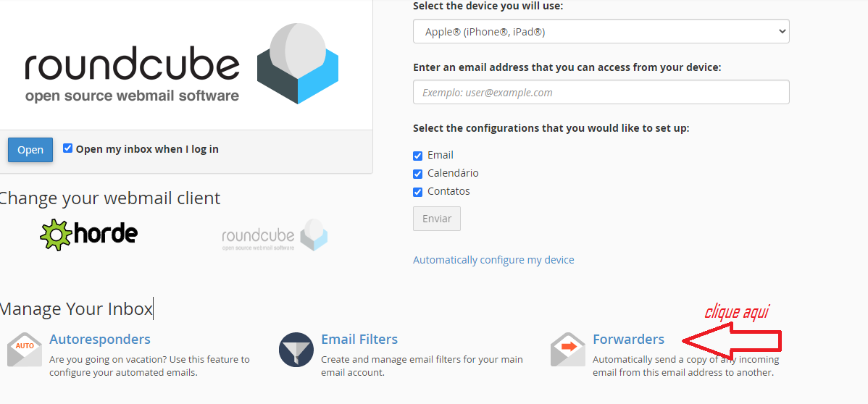Click the Roundcube cube graphic
This screenshot has height=404, width=868.
click(x=298, y=64)
